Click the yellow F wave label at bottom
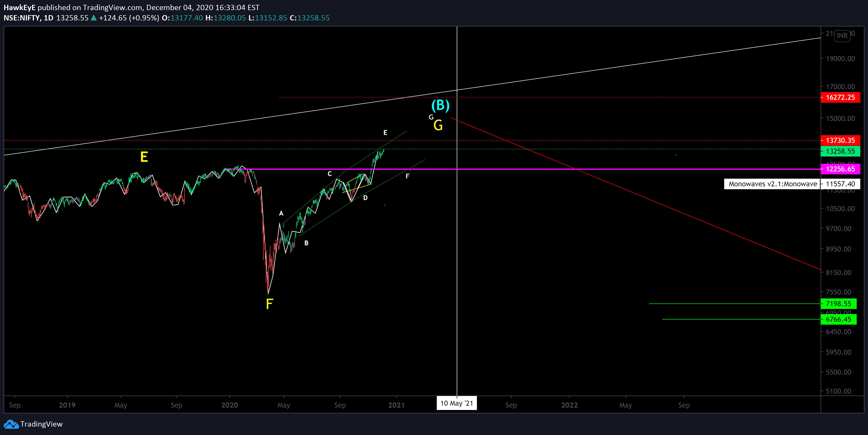Image resolution: width=868 pixels, height=435 pixels. point(269,304)
